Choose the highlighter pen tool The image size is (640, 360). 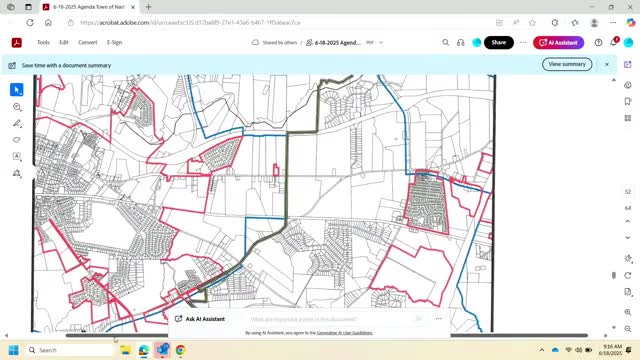click(x=17, y=123)
